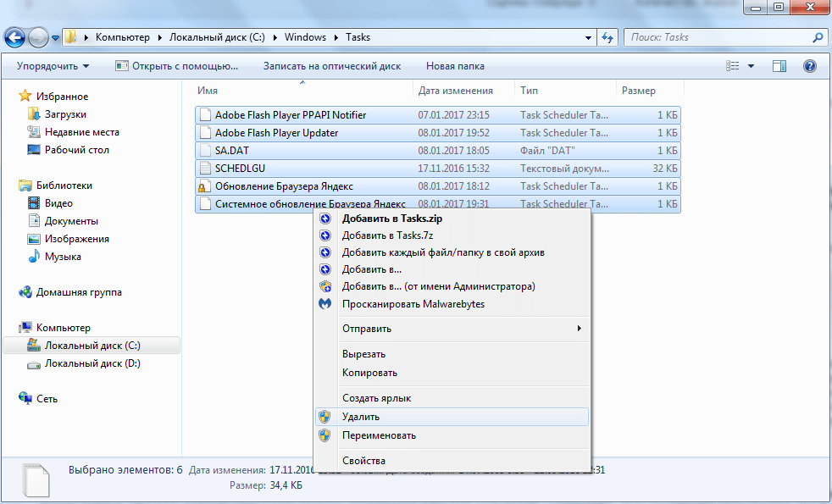Click the SCHEDLGU text document icon
The height and width of the screenshot is (504, 832).
204,169
